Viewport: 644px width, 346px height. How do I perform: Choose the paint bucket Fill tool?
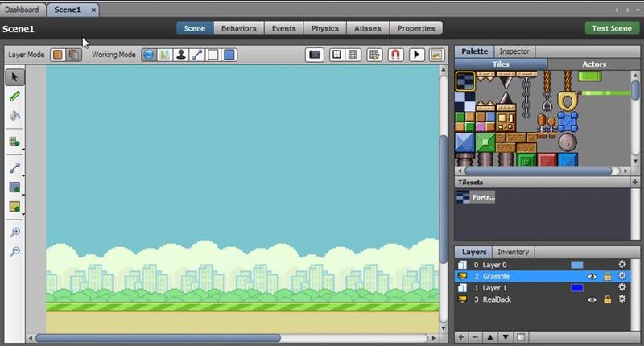pos(14,115)
